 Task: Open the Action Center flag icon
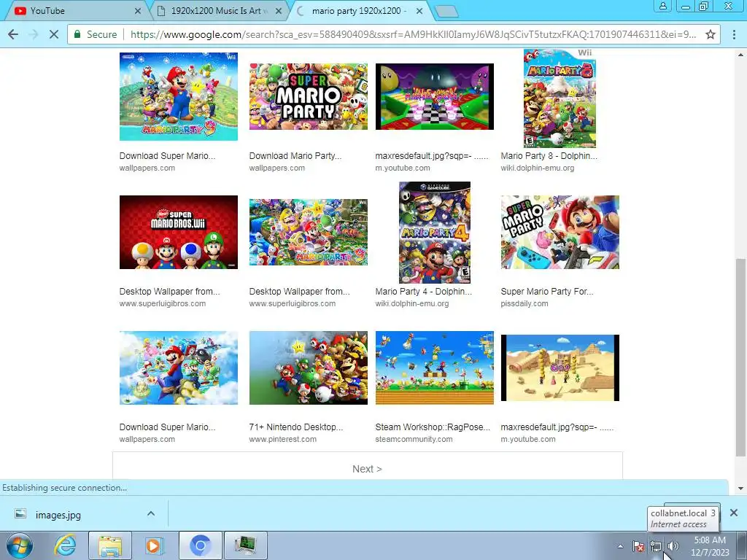point(638,546)
